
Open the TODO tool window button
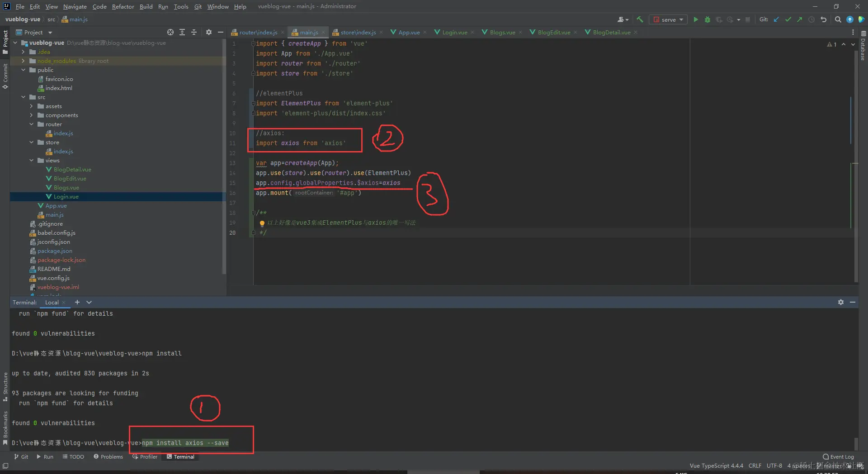pyautogui.click(x=73, y=457)
